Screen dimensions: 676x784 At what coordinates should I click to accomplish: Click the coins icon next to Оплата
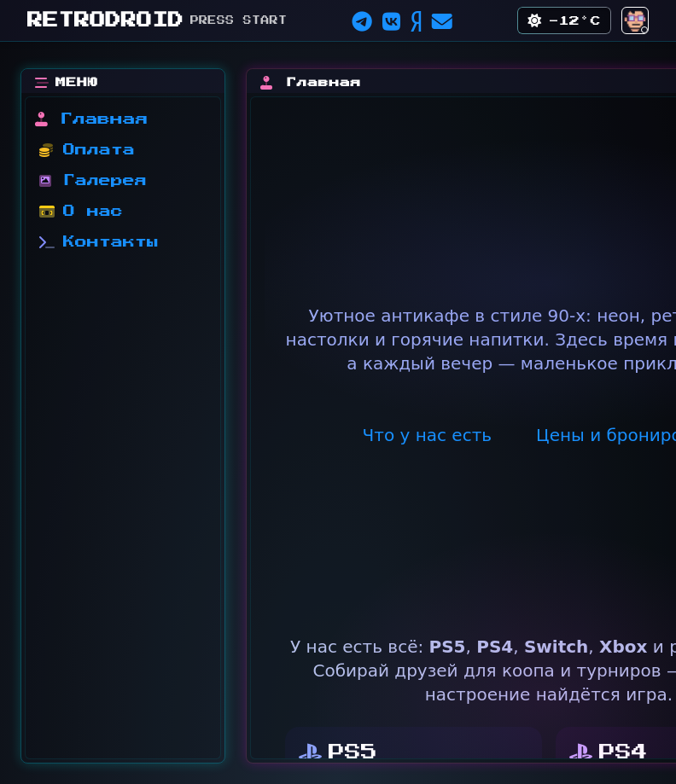[x=45, y=150]
